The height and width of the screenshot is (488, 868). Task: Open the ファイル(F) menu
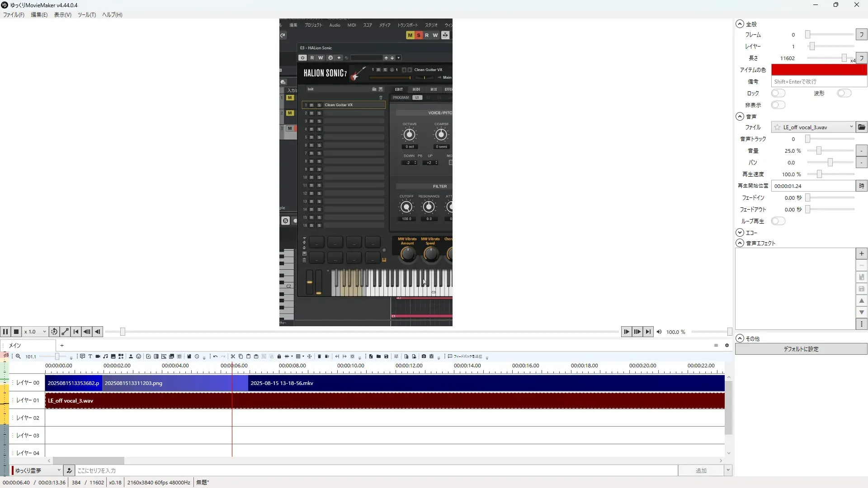[14, 15]
